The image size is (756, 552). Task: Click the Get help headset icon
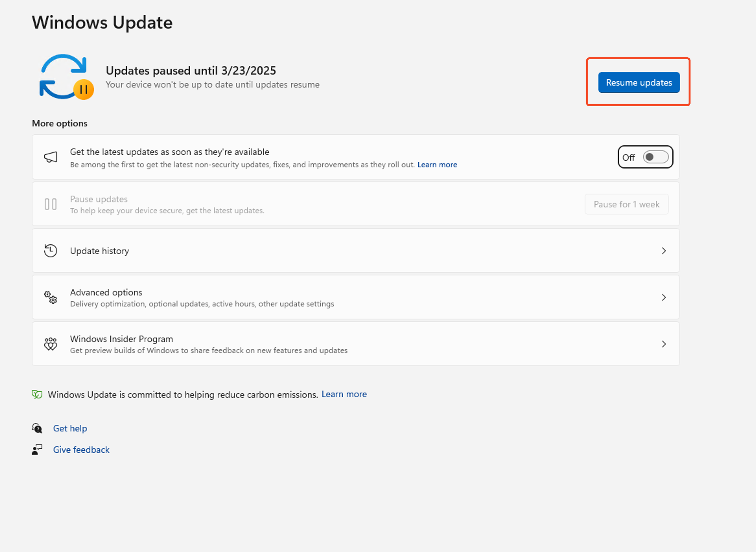coord(37,428)
